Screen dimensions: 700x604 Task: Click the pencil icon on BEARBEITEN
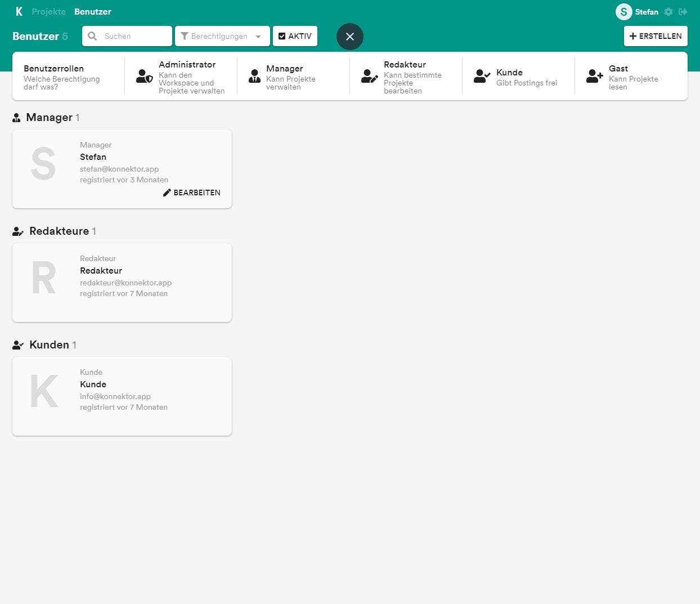point(167,192)
